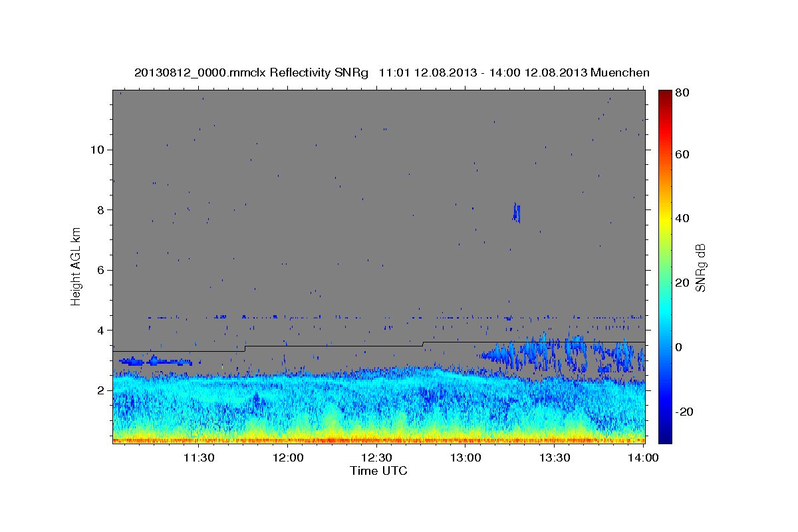Click the 14:00 time tick label
Image resolution: width=798 pixels, height=532 pixels.
pyautogui.click(x=644, y=458)
